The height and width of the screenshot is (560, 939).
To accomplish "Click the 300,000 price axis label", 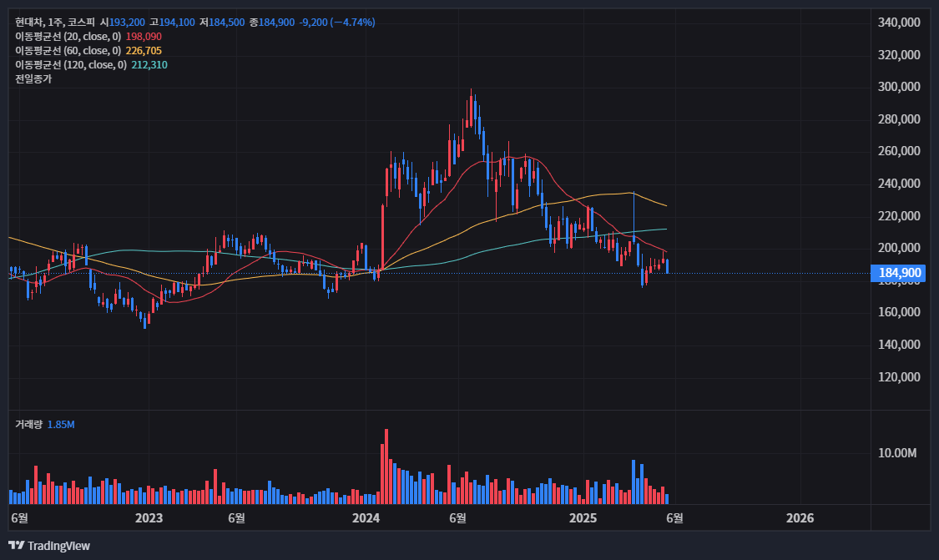I will pyautogui.click(x=899, y=87).
